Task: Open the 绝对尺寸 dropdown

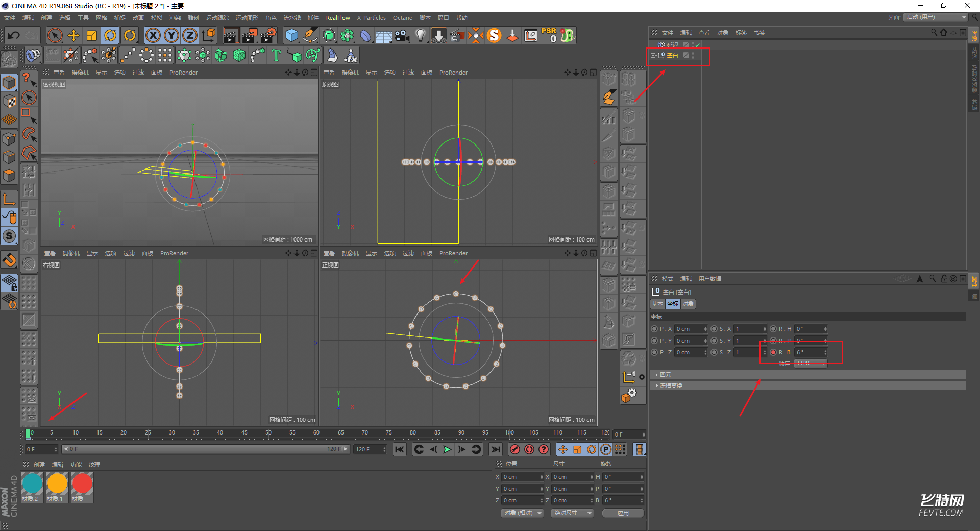Action: 572,513
